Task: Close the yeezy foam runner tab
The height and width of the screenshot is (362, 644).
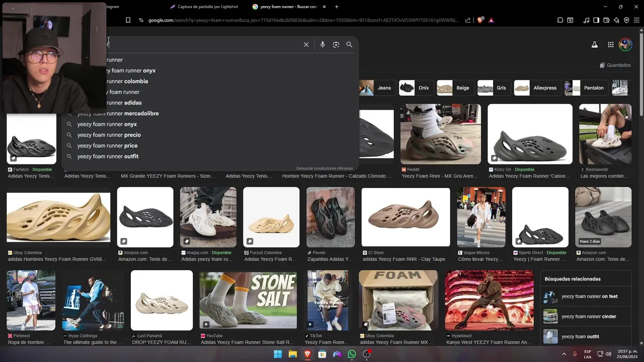Action: pyautogui.click(x=324, y=7)
